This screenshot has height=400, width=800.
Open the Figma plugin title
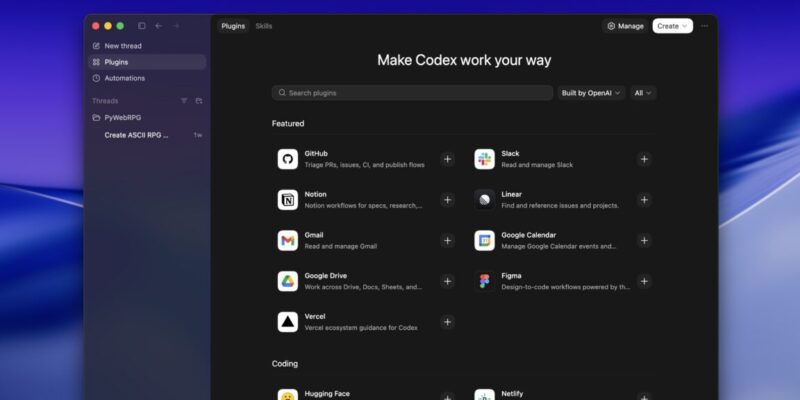point(511,276)
